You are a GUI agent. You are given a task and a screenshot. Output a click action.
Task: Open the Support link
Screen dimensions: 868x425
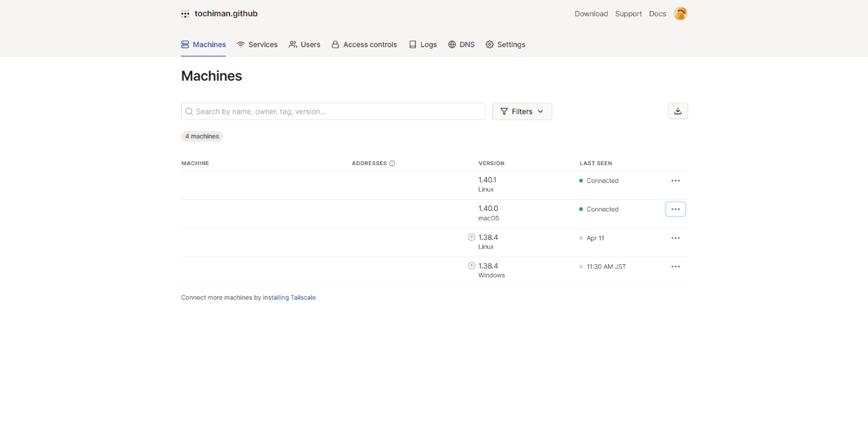pos(628,14)
